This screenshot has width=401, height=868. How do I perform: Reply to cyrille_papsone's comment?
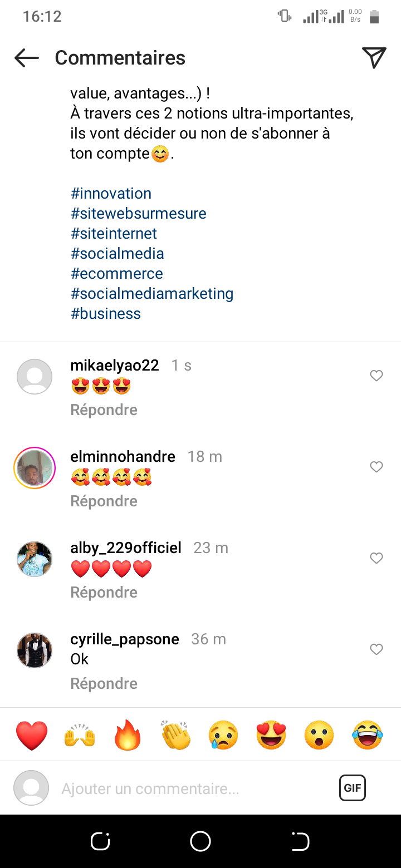point(104,683)
